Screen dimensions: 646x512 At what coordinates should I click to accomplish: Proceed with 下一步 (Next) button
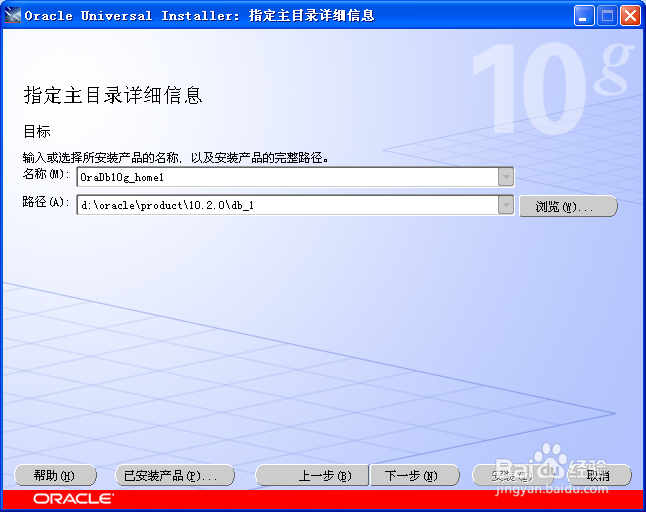click(414, 476)
